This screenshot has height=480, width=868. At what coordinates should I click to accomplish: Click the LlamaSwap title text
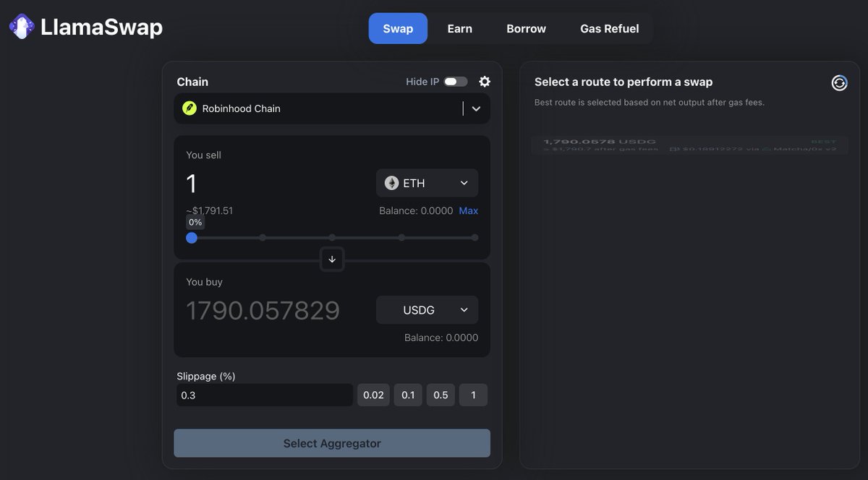click(101, 27)
